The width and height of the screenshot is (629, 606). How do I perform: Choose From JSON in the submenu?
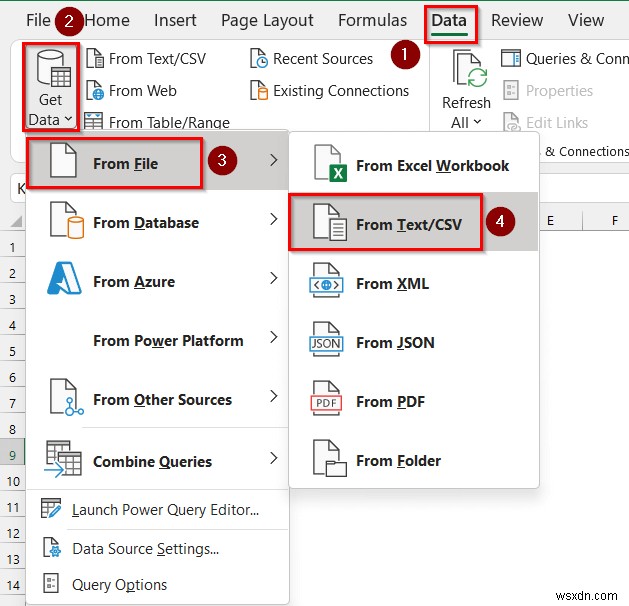414,341
